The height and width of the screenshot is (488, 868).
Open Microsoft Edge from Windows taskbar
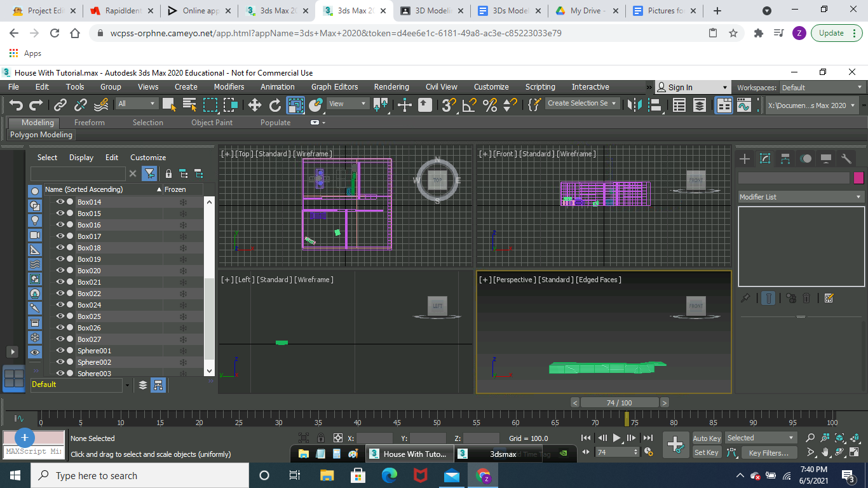(x=389, y=475)
